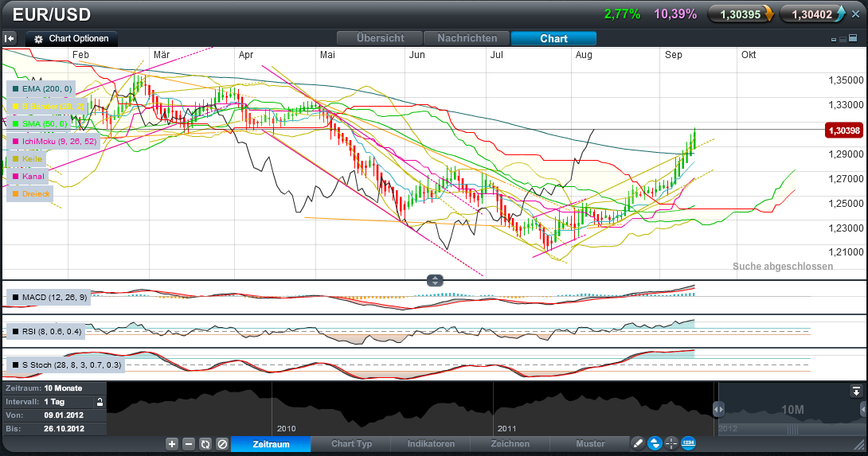Click the 2010 marker in overview timeline

click(286, 428)
